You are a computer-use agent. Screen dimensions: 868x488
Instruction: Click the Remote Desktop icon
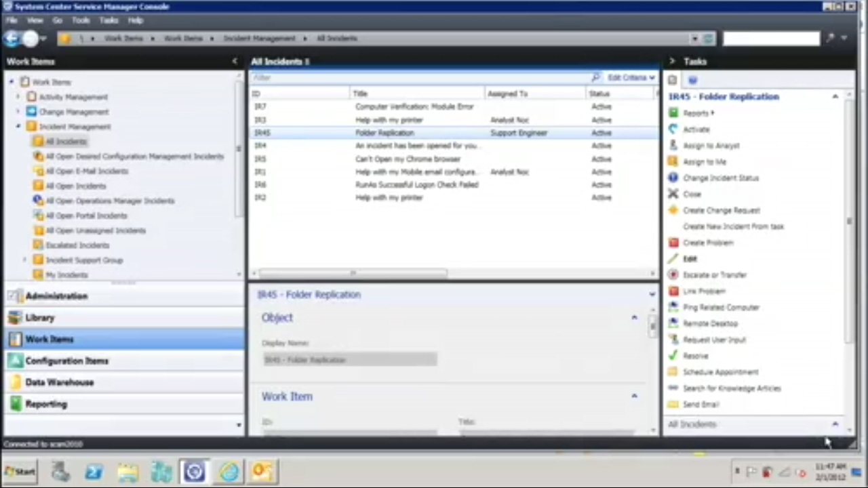point(673,323)
